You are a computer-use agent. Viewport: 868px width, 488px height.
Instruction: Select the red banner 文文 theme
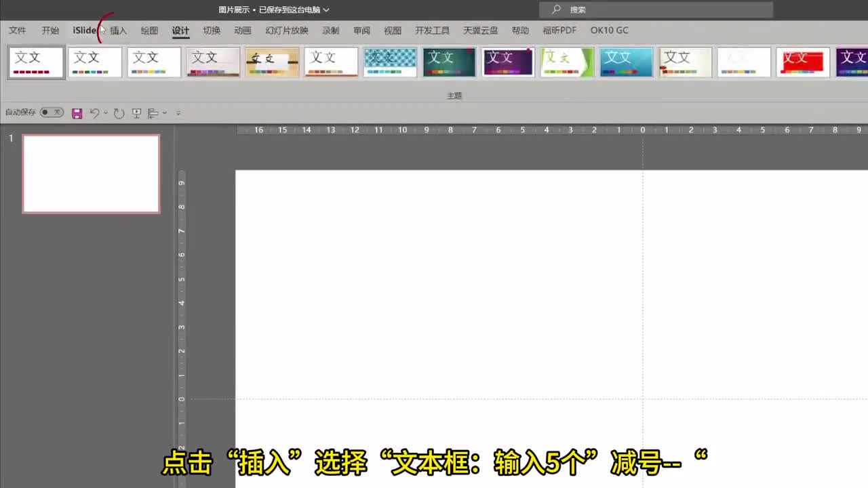coord(803,62)
